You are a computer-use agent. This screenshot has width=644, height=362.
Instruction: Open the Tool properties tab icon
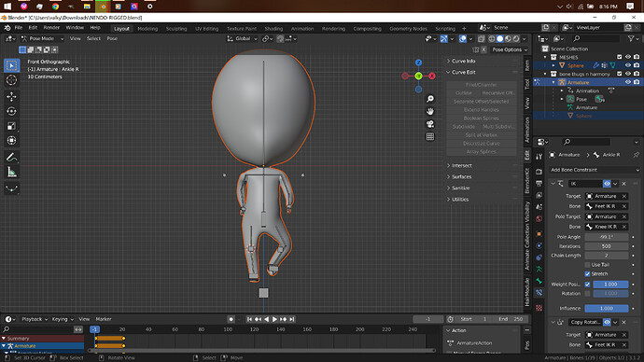coord(539,157)
